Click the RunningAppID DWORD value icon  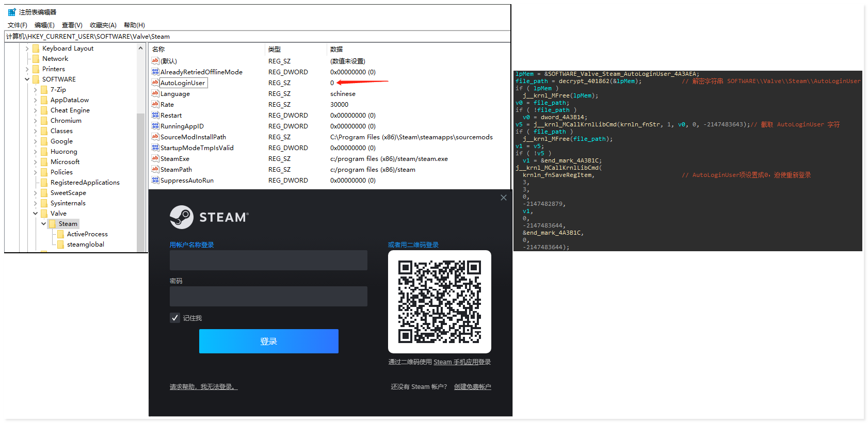[155, 126]
